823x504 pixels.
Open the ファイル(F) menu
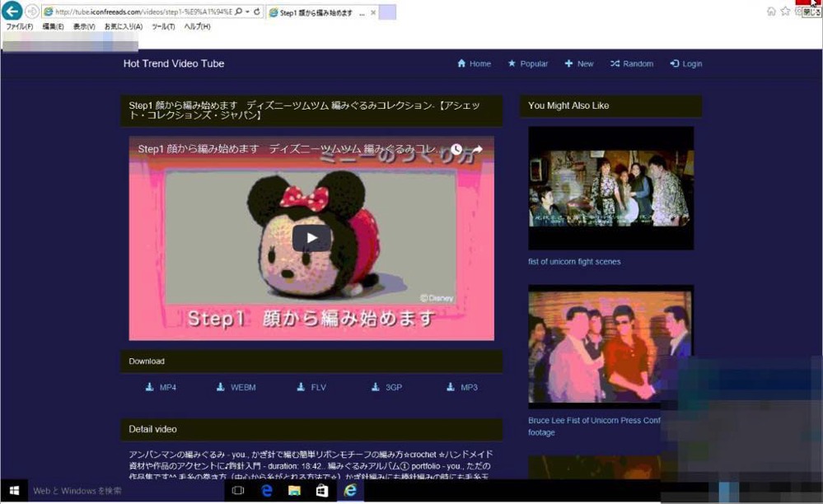pyautogui.click(x=20, y=27)
